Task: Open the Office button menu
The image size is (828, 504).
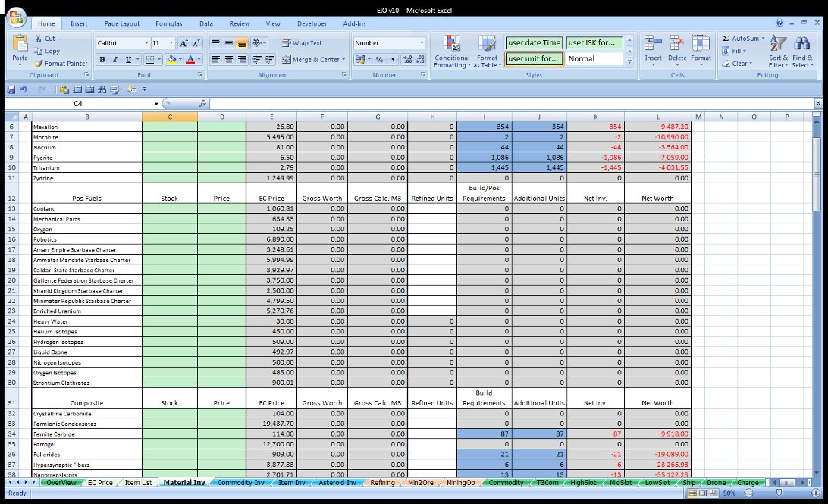Action: click(x=16, y=17)
